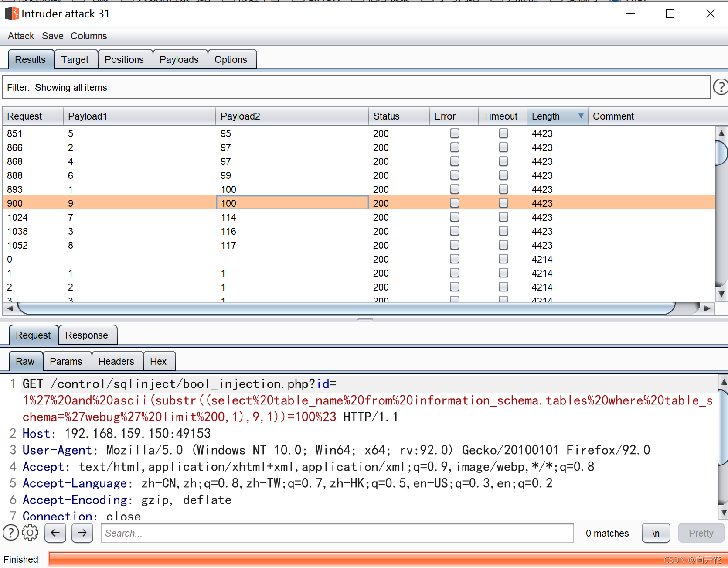Select the row for request 0
Screen dimensions: 728x568
click(358, 259)
